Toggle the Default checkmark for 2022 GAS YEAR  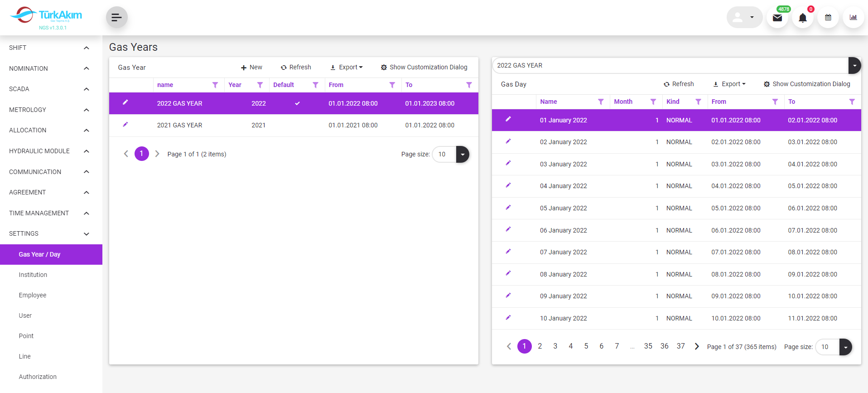[297, 103]
